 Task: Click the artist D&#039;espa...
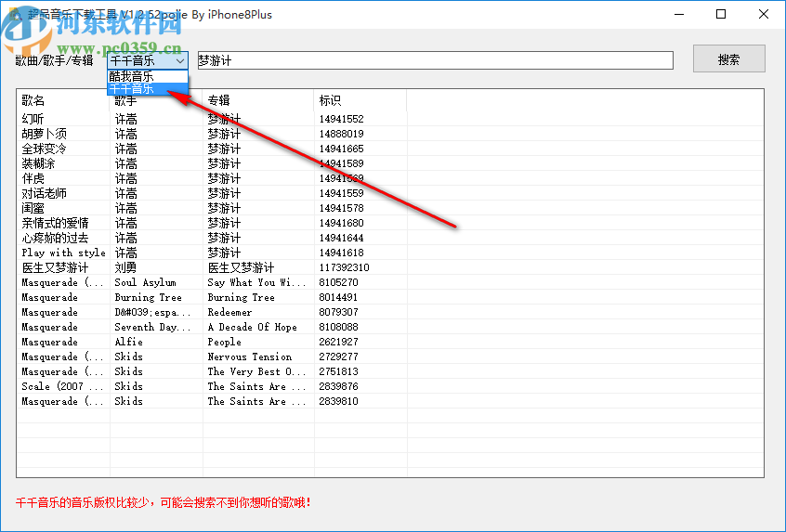pyautogui.click(x=153, y=312)
